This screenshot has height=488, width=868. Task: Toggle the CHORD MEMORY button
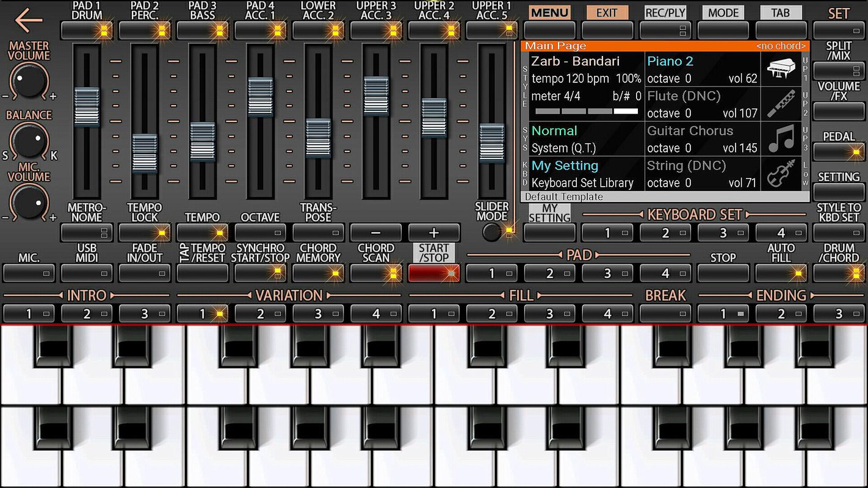319,273
